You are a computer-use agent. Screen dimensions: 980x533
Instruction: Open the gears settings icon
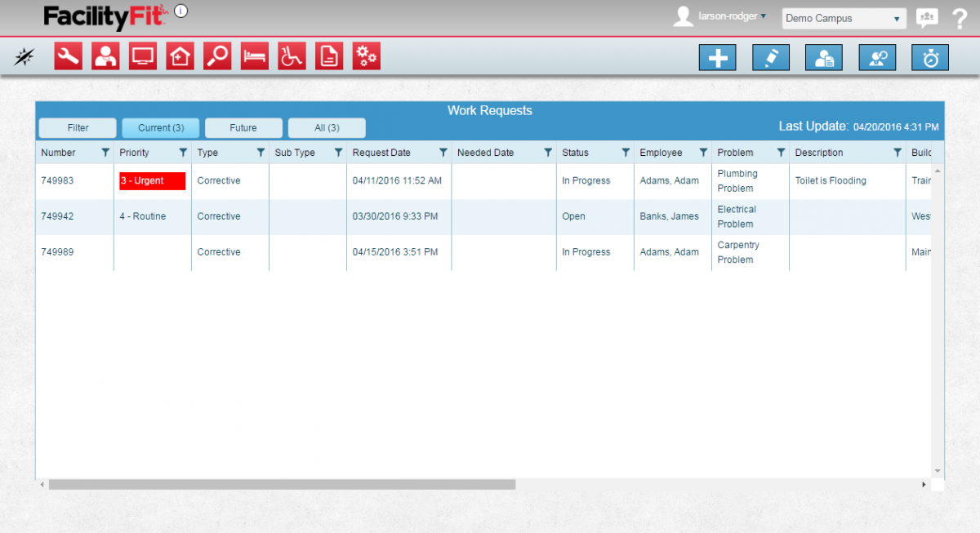pyautogui.click(x=366, y=56)
